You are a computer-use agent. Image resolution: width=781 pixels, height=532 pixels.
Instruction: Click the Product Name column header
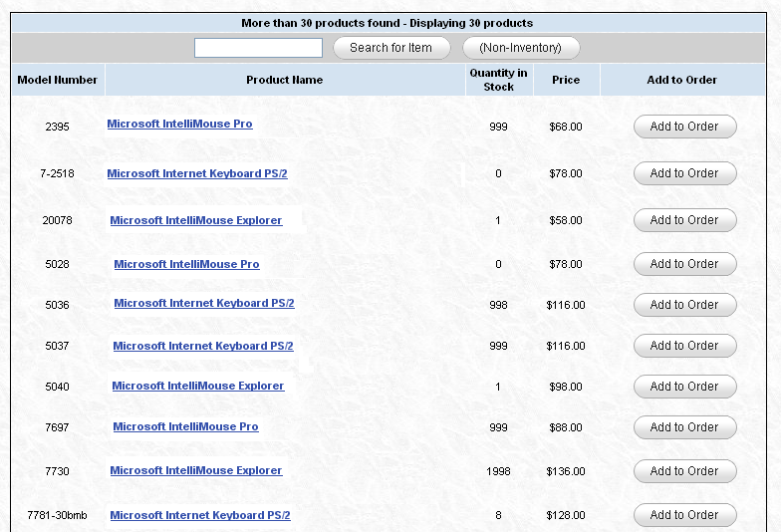[285, 80]
